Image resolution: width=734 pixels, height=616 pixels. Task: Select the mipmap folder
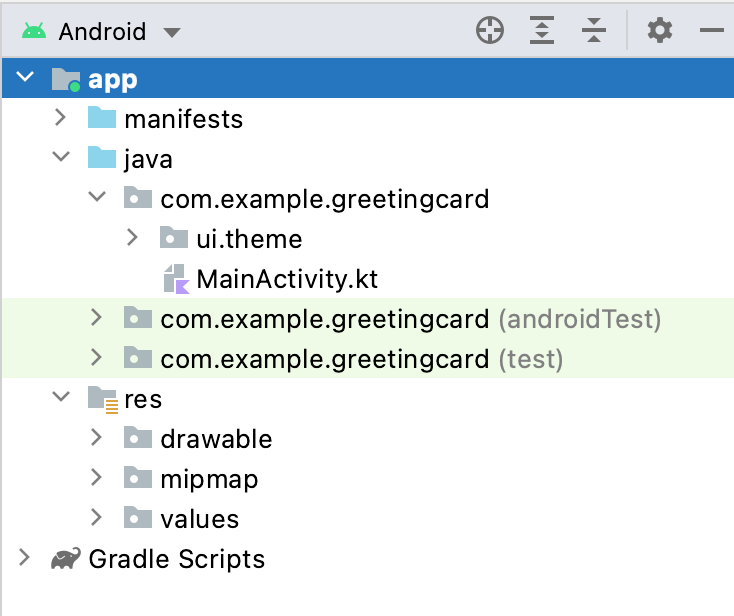[x=208, y=479]
